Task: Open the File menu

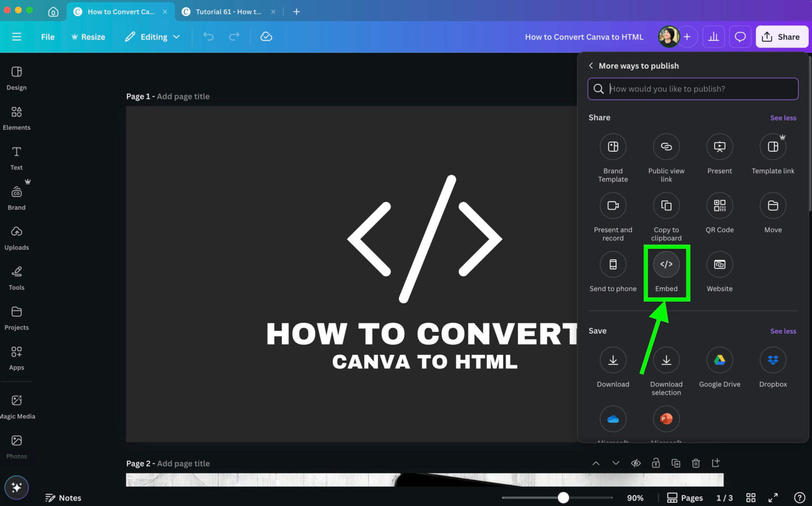Action: [47, 36]
